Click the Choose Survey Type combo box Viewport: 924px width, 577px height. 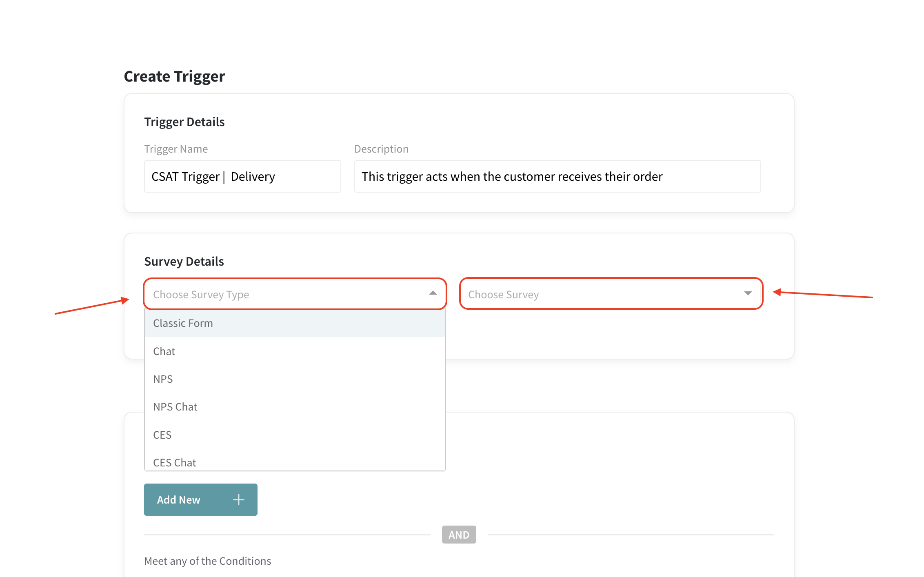pyautogui.click(x=286, y=294)
